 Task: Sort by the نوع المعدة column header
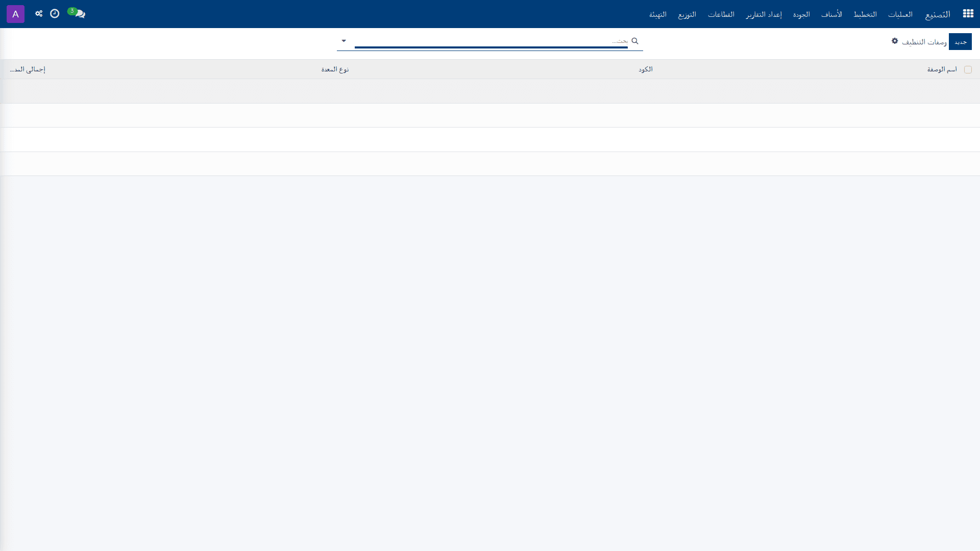335,69
